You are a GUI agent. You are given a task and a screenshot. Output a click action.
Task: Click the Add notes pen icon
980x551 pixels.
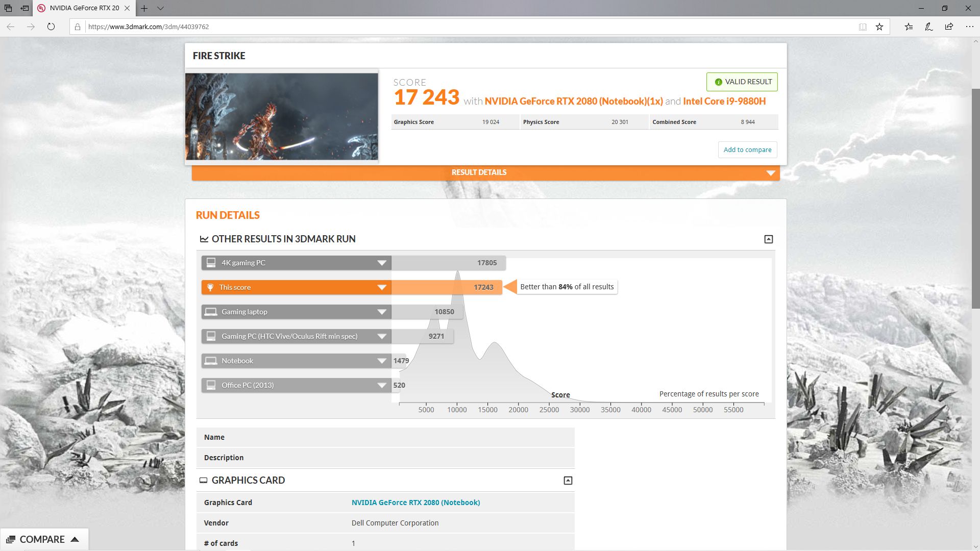point(929,27)
